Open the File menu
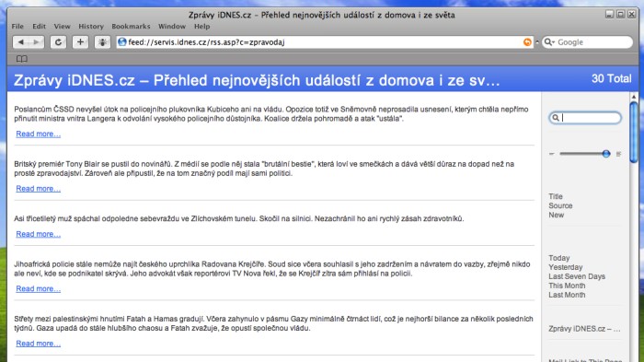 click(x=17, y=27)
